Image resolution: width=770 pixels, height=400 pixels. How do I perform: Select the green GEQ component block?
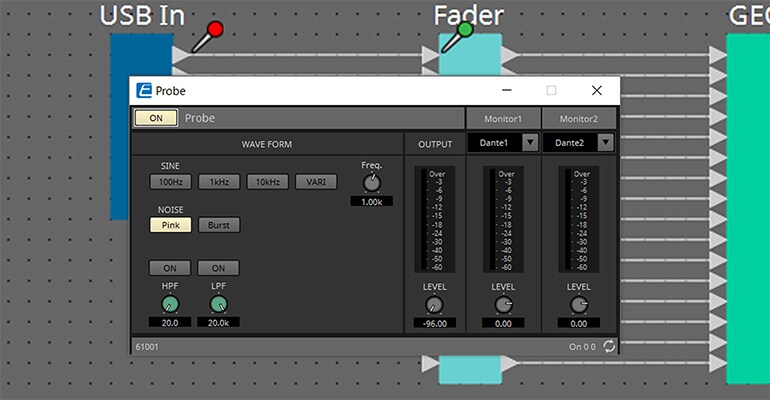(x=748, y=209)
